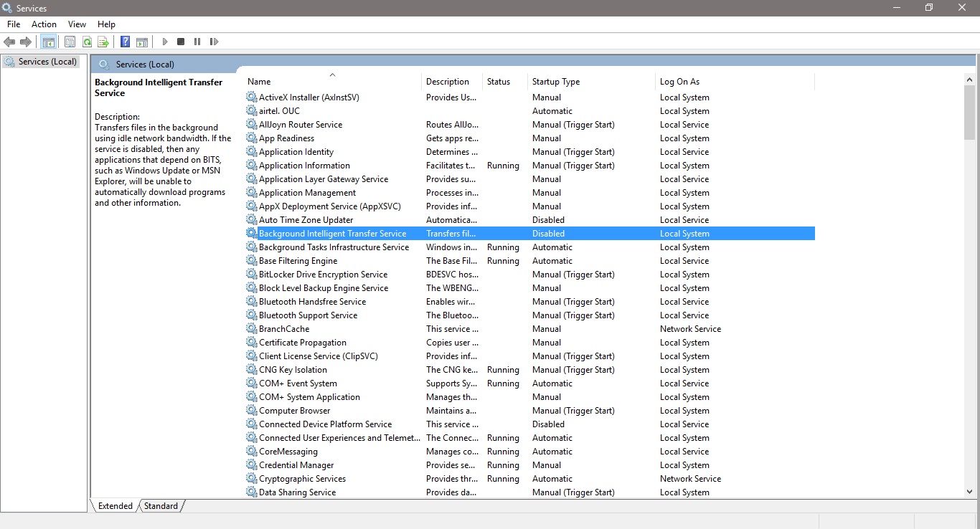This screenshot has width=980, height=529.
Task: Sort by the Log On As column header
Action: click(x=735, y=82)
